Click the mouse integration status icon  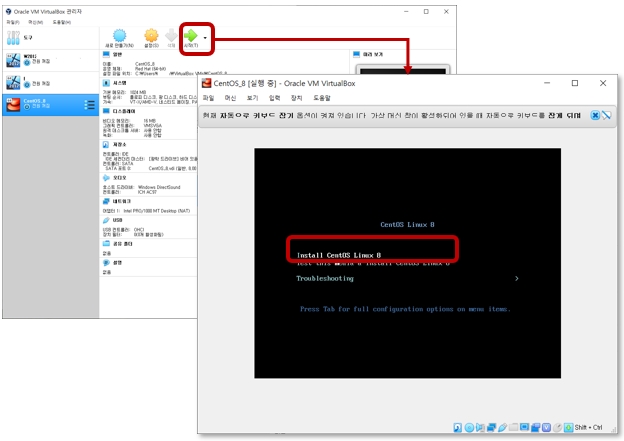point(558,427)
